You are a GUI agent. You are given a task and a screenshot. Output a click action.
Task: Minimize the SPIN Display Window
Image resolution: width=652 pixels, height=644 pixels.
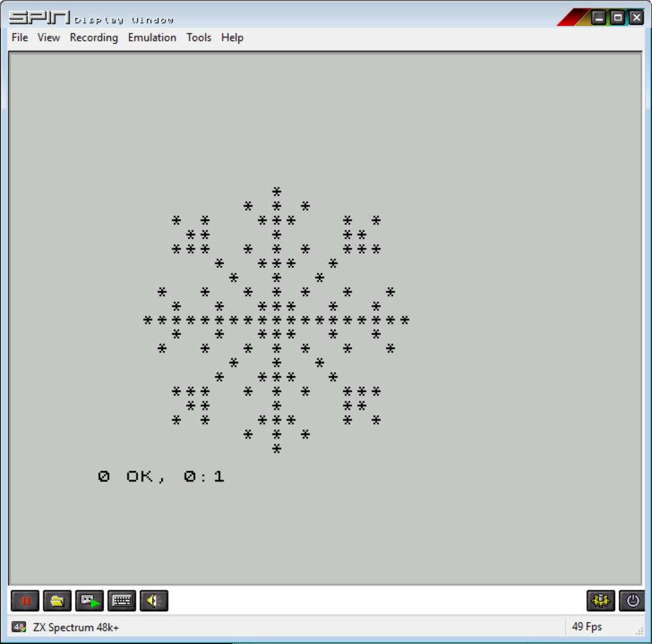(599, 18)
